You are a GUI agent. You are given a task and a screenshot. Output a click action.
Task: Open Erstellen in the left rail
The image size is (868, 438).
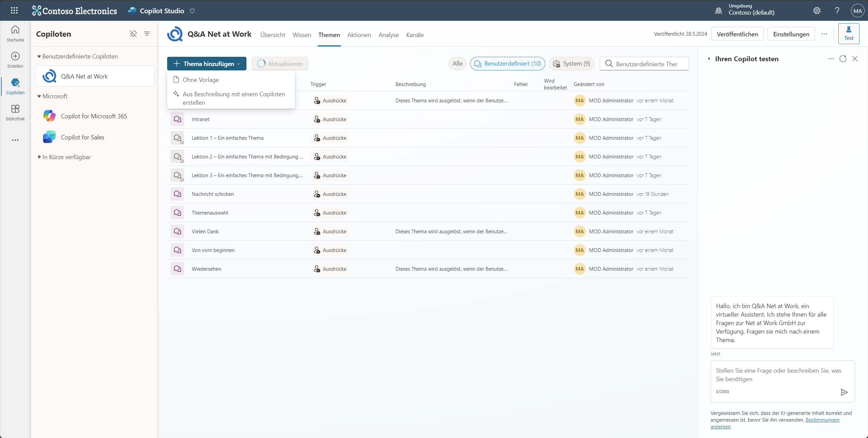point(15,60)
